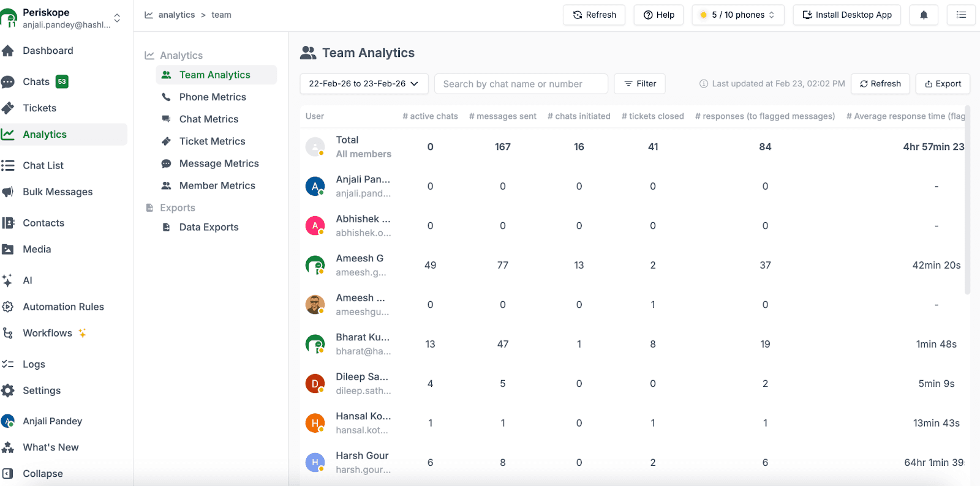Open Ticket Metrics page

coord(212,141)
